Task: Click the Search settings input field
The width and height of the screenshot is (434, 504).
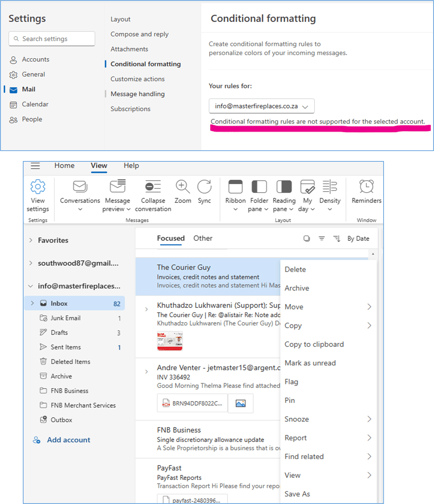Action: (52, 39)
